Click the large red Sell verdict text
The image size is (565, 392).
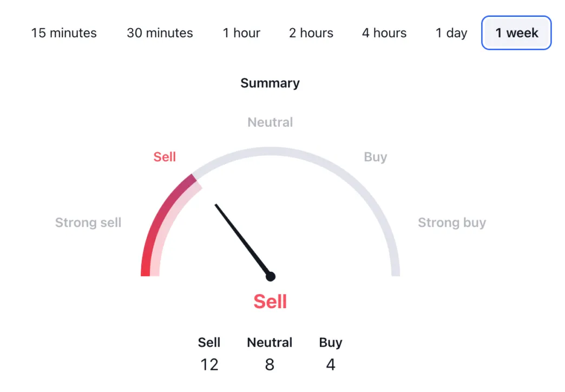click(x=270, y=302)
